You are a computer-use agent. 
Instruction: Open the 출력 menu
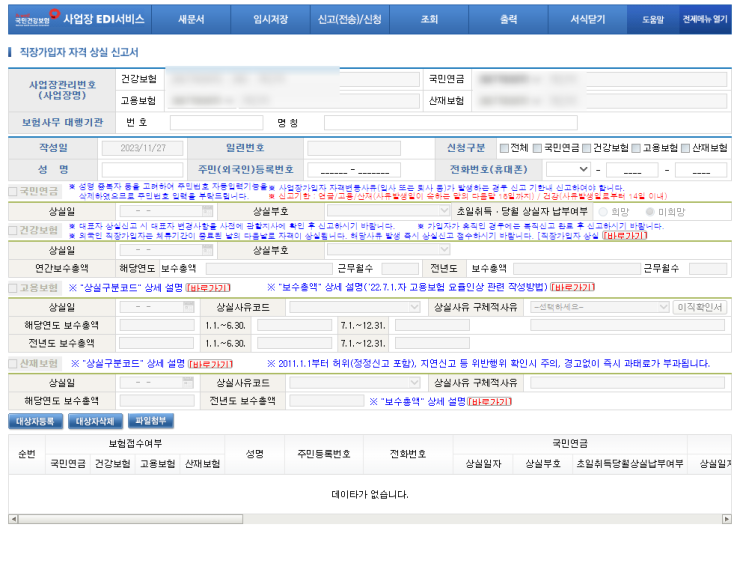click(x=508, y=19)
